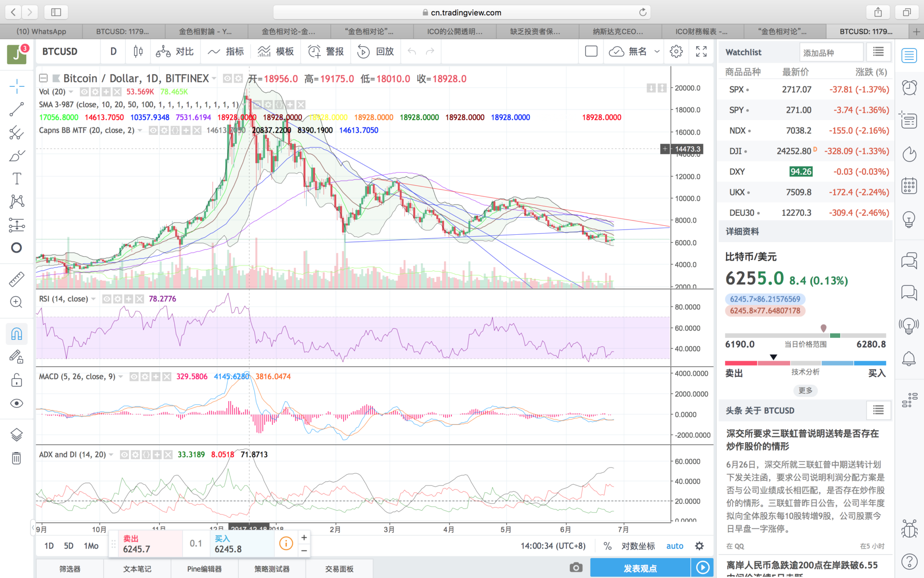Open hotlists flame icon in right sidebar
The width and height of the screenshot is (924, 578).
[909, 154]
